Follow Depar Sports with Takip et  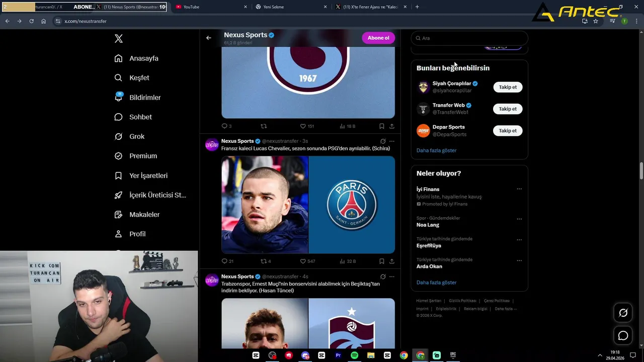point(508,131)
